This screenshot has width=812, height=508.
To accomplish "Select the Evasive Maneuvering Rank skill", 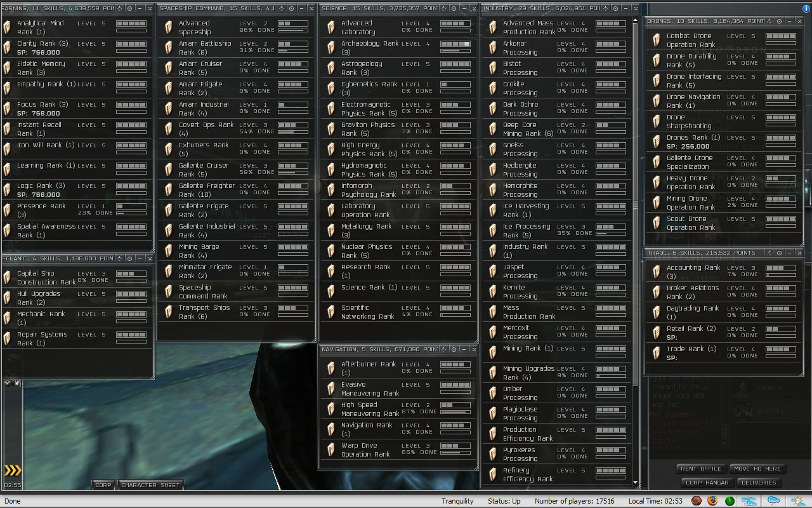I will (398, 389).
